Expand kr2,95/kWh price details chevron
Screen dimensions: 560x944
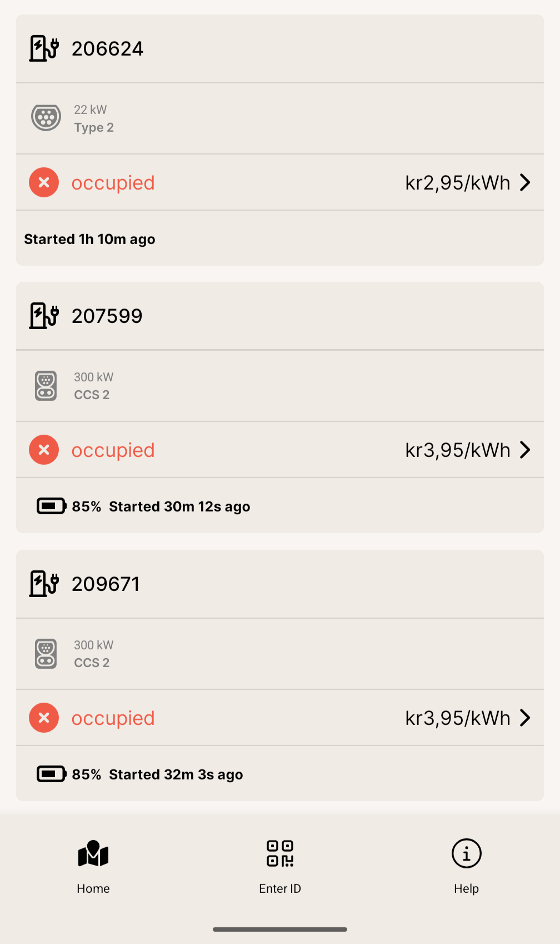pos(525,182)
